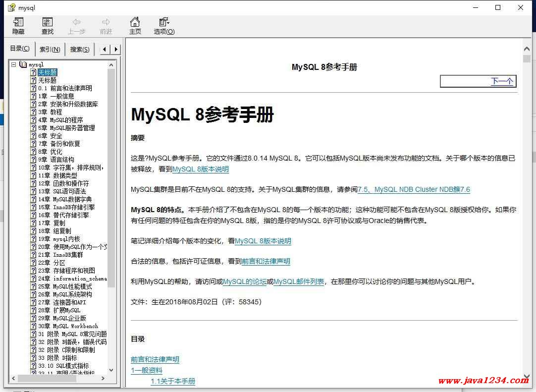
Task: Click page icon beside 4章 MySQL的程序
Action: (33, 120)
